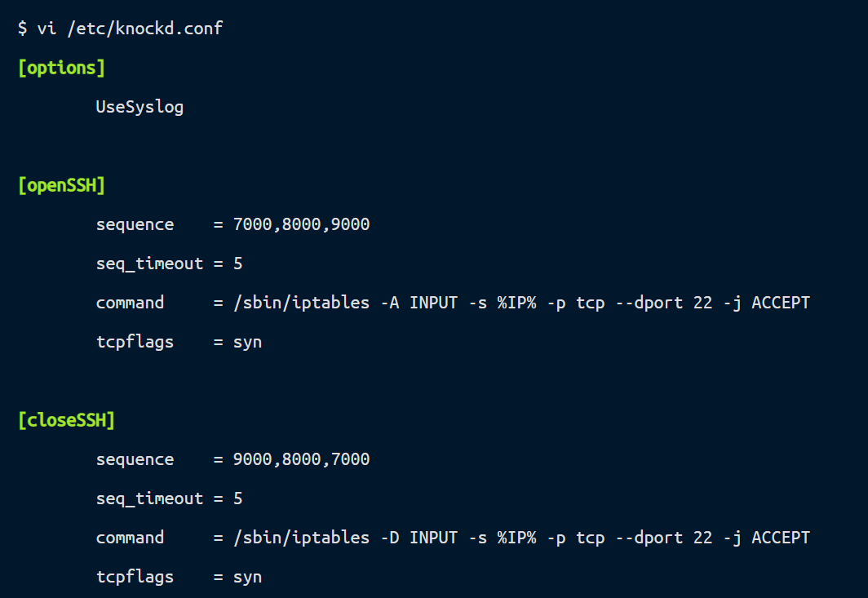Click ACCEPT in the closeSSH command line

pyautogui.click(x=781, y=538)
